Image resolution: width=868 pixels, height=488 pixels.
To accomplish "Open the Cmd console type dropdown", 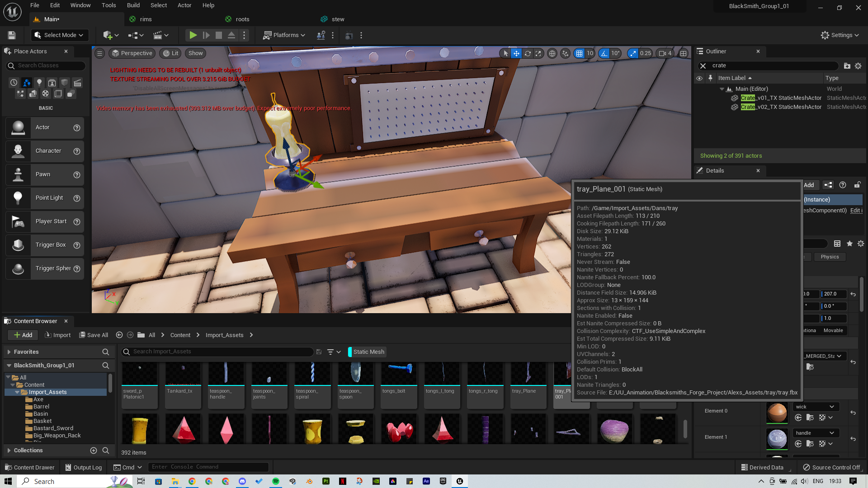I will tap(128, 467).
